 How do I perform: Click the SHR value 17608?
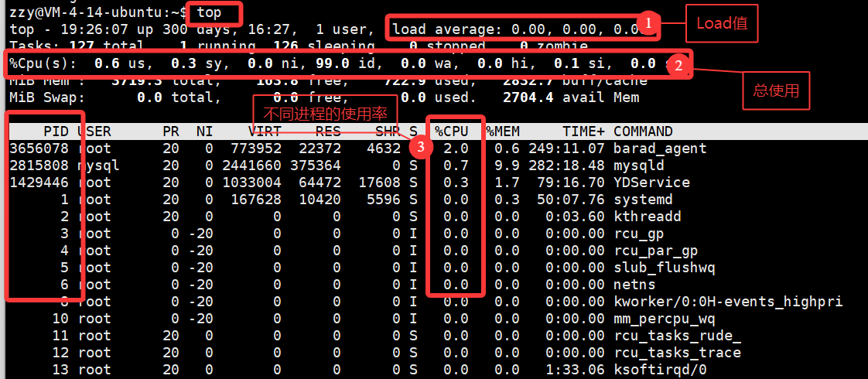click(x=380, y=183)
